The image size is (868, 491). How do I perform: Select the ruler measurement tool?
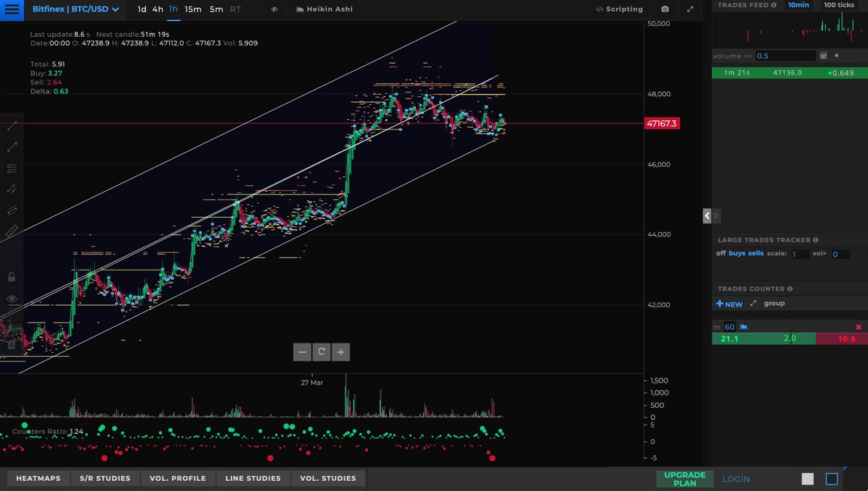[12, 232]
